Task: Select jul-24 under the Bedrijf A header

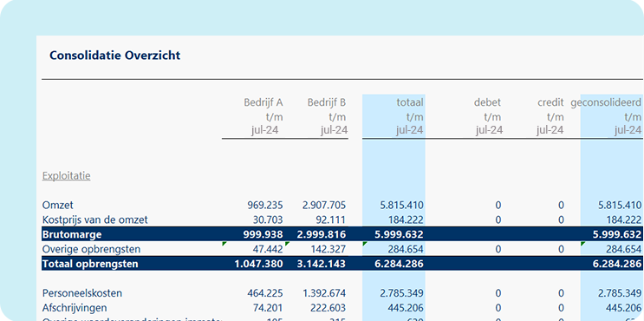Action: [x=265, y=131]
